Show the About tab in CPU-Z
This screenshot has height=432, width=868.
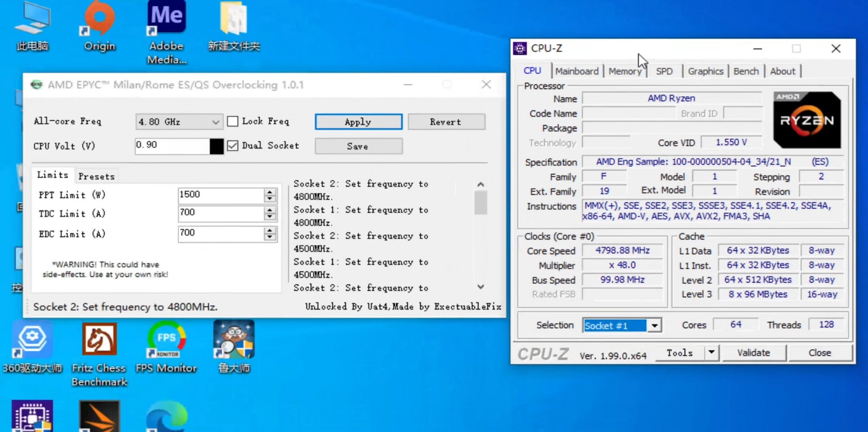(782, 71)
